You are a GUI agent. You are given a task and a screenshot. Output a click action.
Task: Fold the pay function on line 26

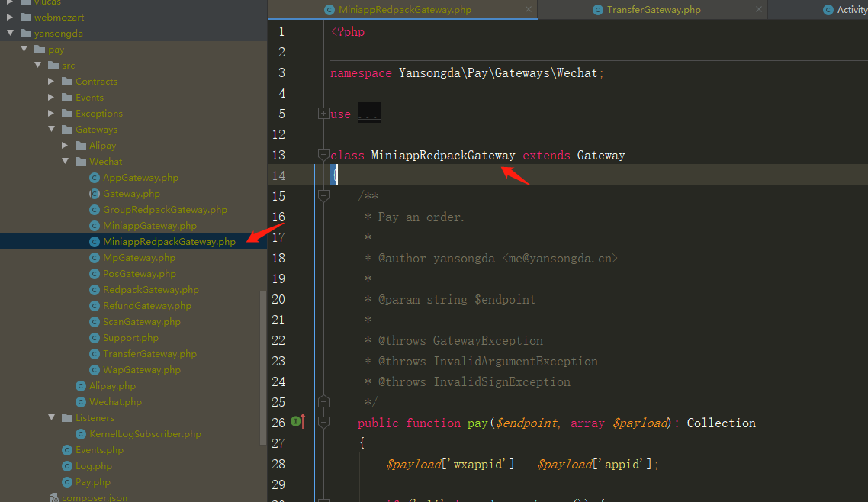point(323,423)
